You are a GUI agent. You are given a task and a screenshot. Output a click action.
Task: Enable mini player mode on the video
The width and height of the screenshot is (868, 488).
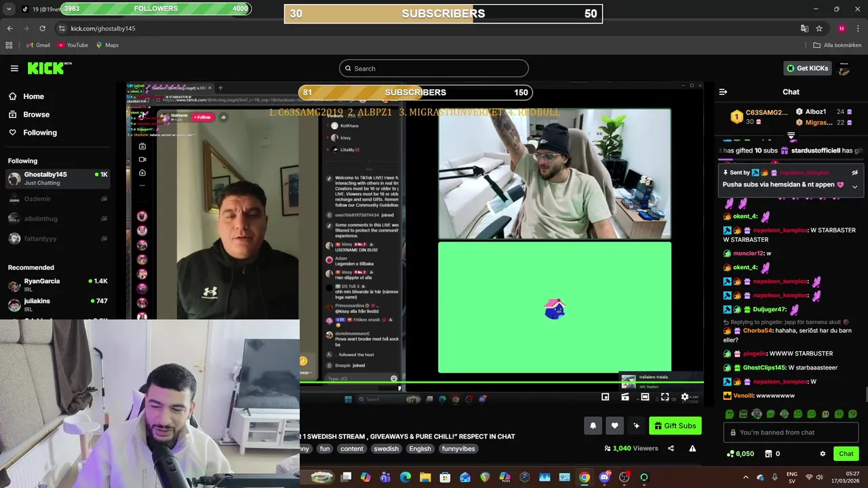point(606,397)
